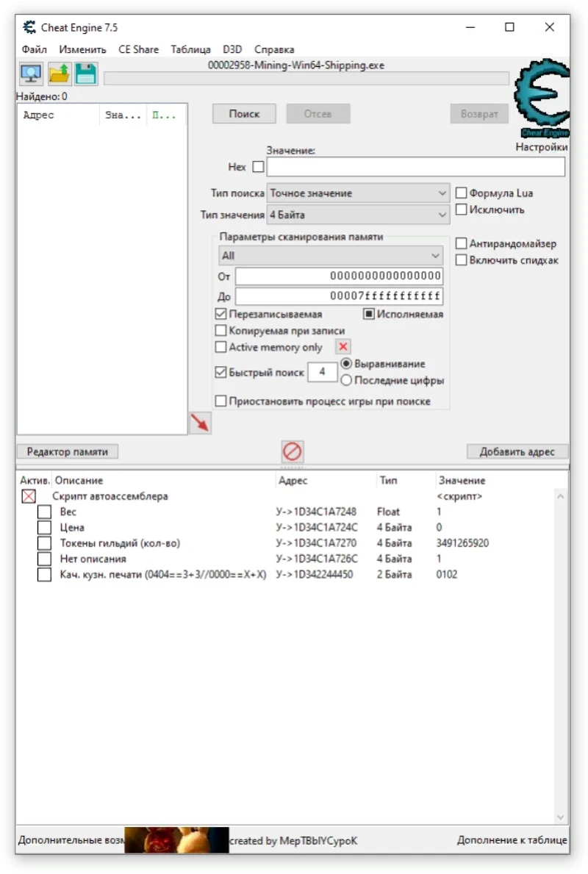
Task: Select the Последние цифры radio button
Action: coord(346,380)
